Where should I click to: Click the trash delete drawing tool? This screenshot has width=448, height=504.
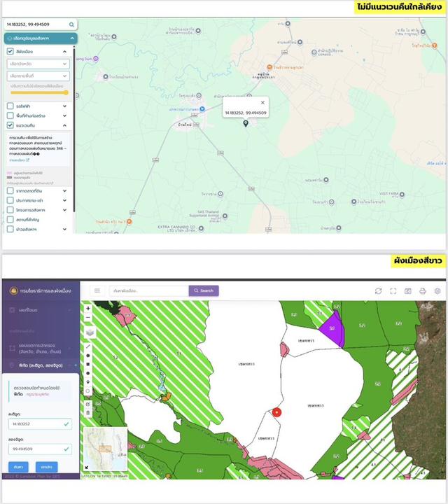88,413
